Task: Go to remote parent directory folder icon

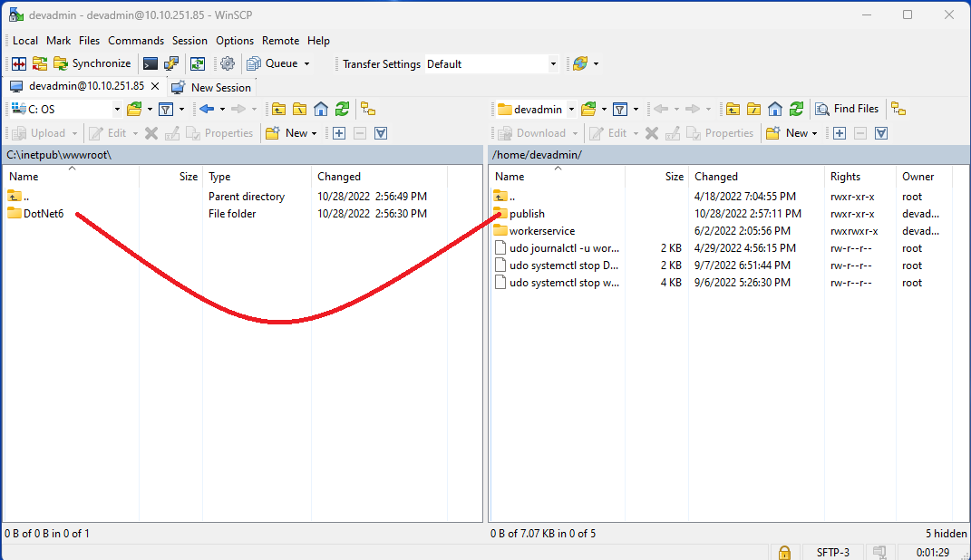Action: point(733,110)
